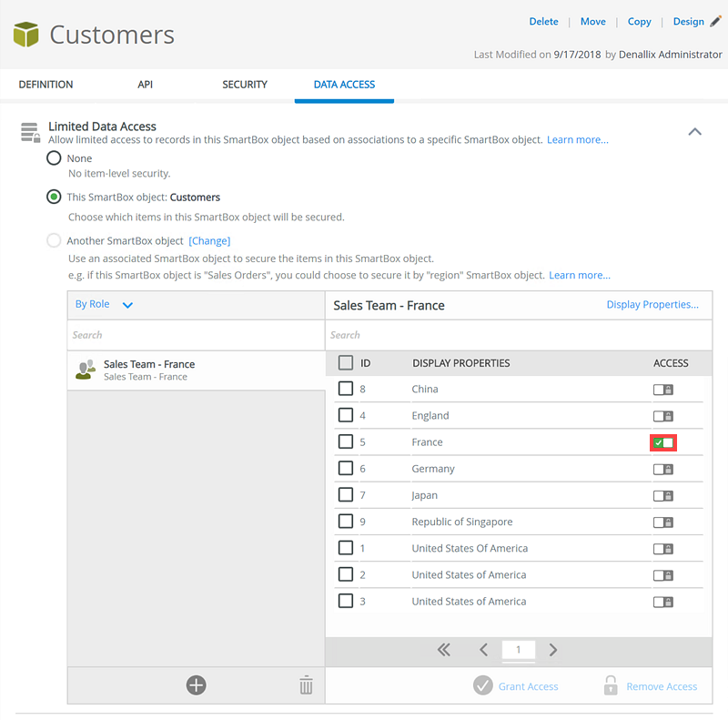Toggle the select-all checkbox beside ID header
The width and height of the screenshot is (728, 720).
[346, 362]
